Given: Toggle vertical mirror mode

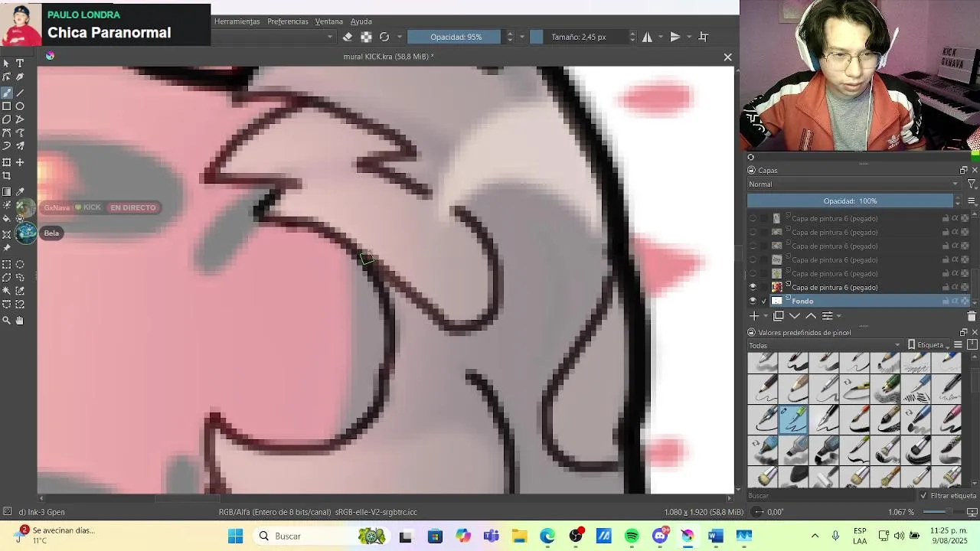Looking at the screenshot, I should (675, 37).
